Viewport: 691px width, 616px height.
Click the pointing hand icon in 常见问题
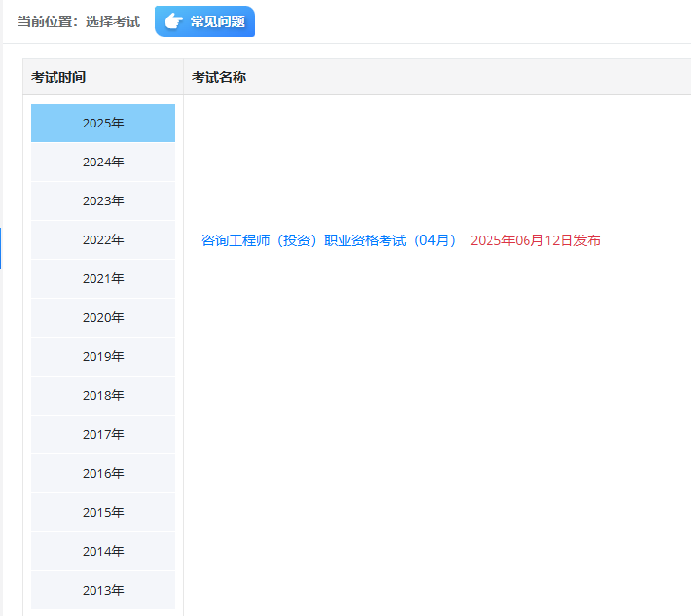173,21
